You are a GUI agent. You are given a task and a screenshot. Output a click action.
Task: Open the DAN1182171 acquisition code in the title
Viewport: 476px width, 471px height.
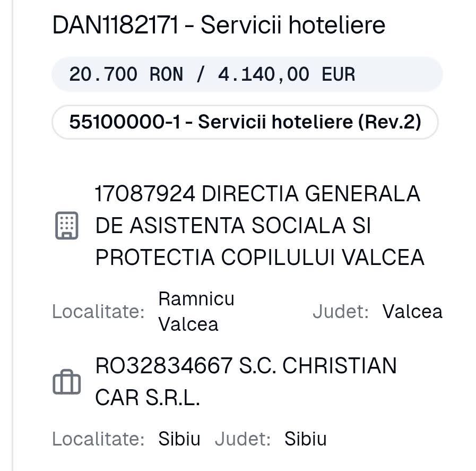(115, 25)
